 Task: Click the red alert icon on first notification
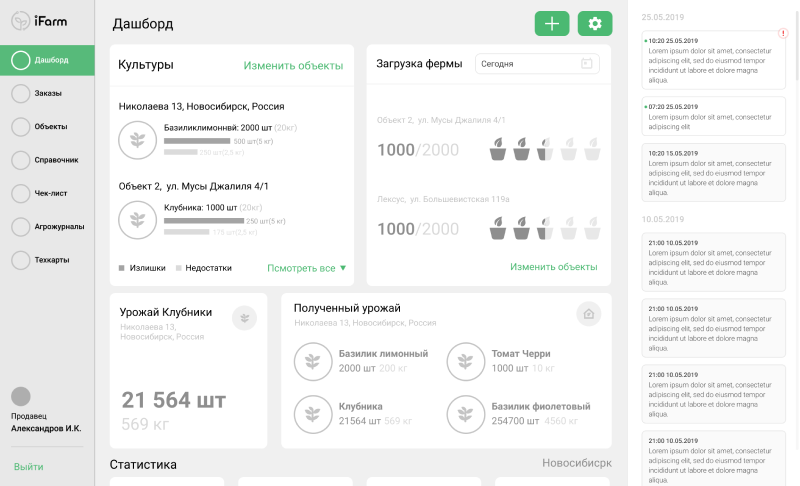coord(783,34)
